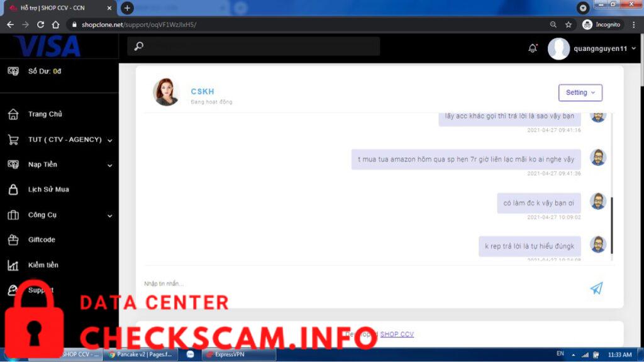Click the VISA logo

(47, 46)
